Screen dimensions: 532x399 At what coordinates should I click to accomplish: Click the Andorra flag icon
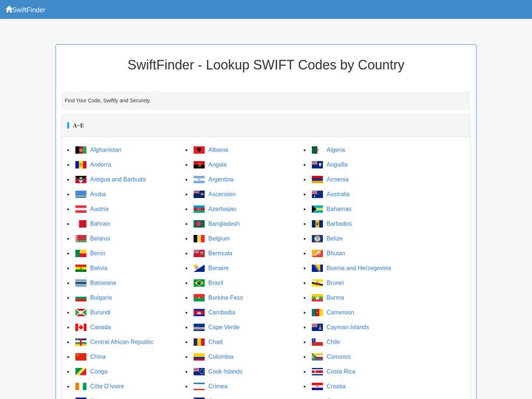click(x=81, y=165)
